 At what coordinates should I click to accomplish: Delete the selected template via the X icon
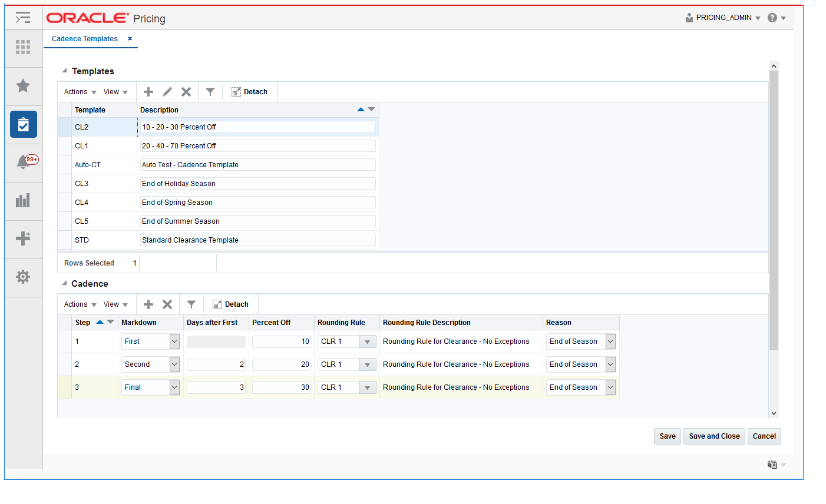tap(186, 92)
